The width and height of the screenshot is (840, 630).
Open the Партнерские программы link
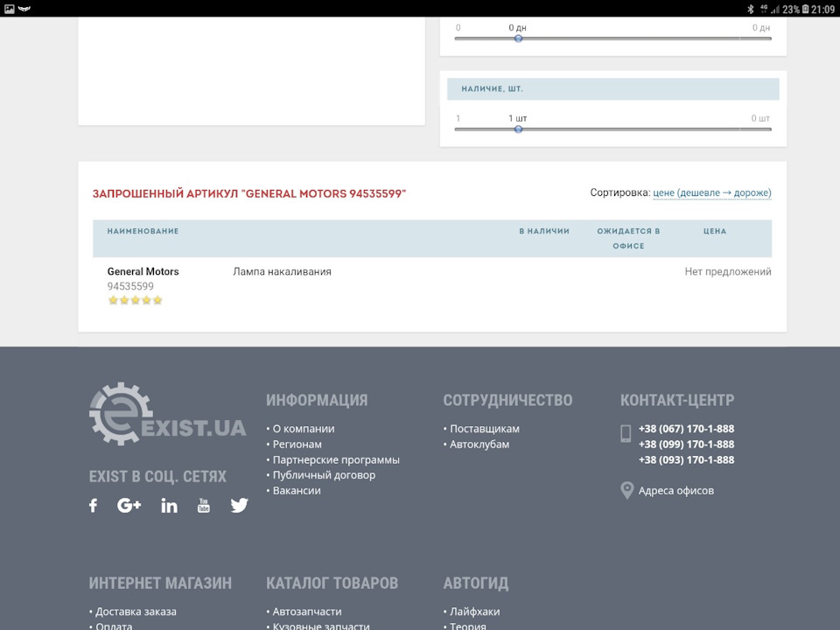(x=336, y=459)
